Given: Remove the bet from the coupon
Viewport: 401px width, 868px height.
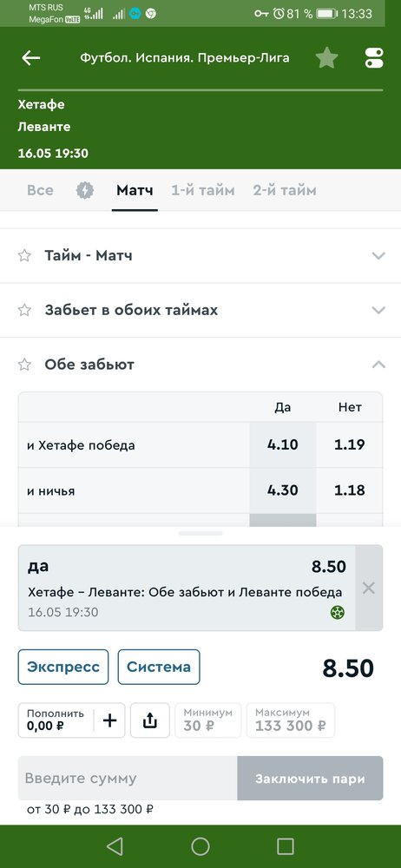Looking at the screenshot, I should (369, 588).
